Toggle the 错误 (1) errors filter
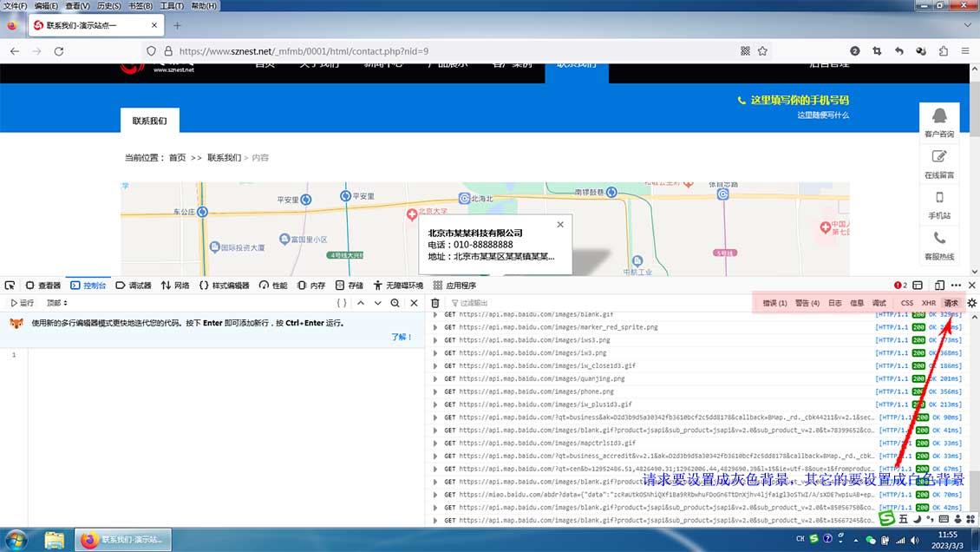980x552 pixels. [774, 303]
